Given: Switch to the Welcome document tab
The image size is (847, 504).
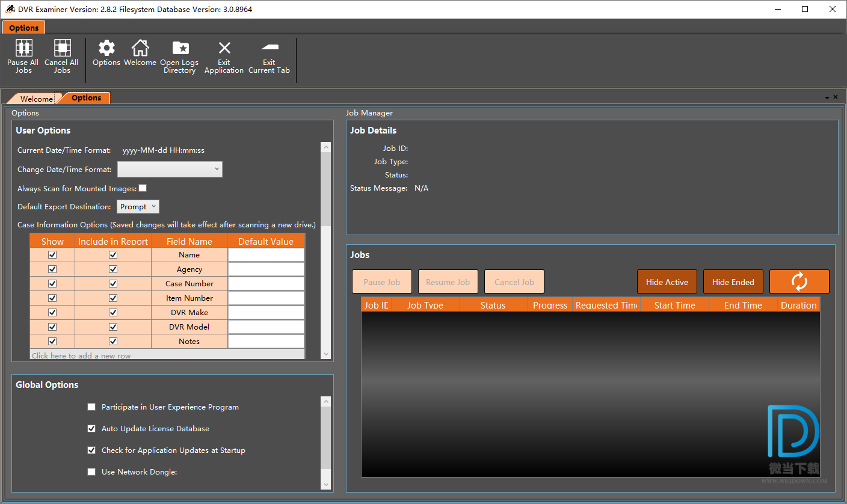Looking at the screenshot, I should pos(36,99).
